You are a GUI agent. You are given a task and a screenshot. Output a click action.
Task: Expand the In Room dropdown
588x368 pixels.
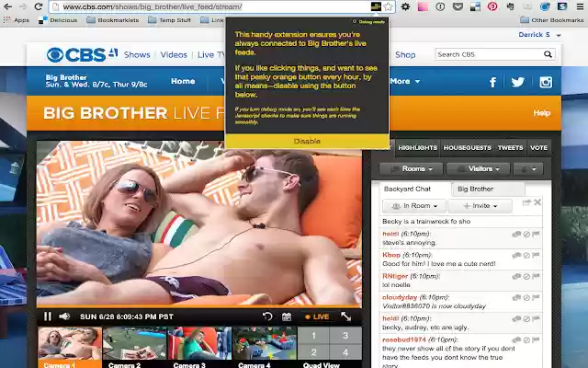(x=414, y=206)
